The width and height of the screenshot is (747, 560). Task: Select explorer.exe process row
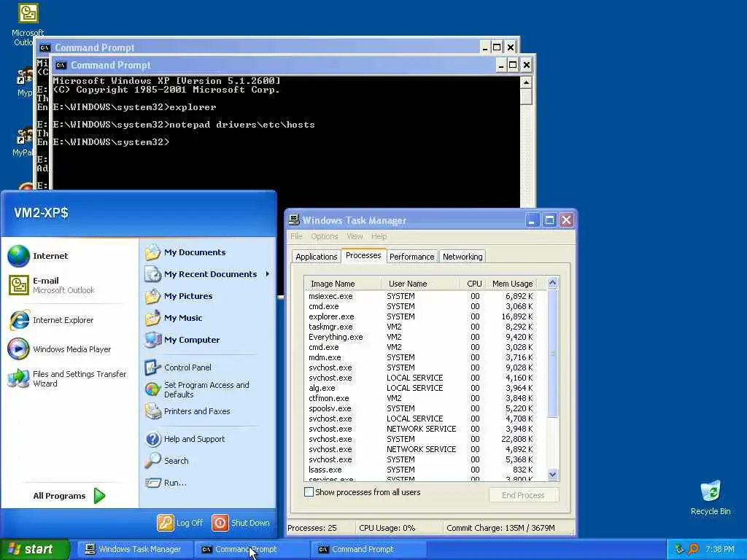421,316
